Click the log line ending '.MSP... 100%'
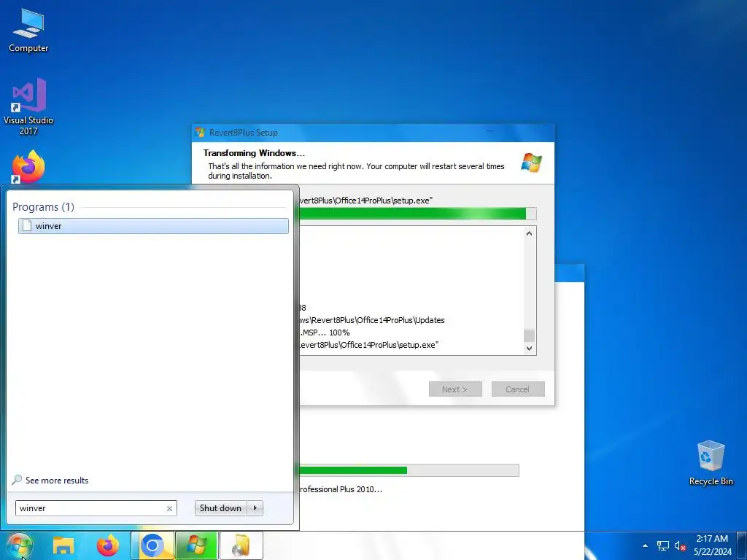747x560 pixels. pos(325,332)
